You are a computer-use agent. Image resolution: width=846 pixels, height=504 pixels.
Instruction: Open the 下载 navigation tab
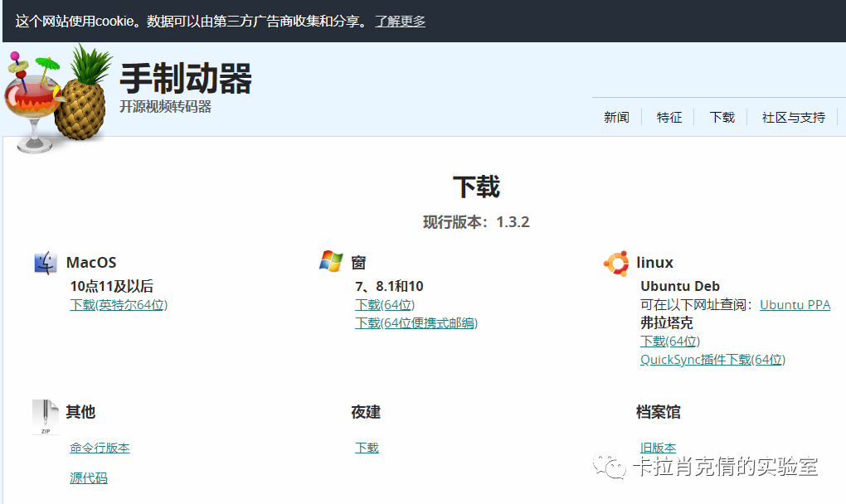tap(721, 117)
